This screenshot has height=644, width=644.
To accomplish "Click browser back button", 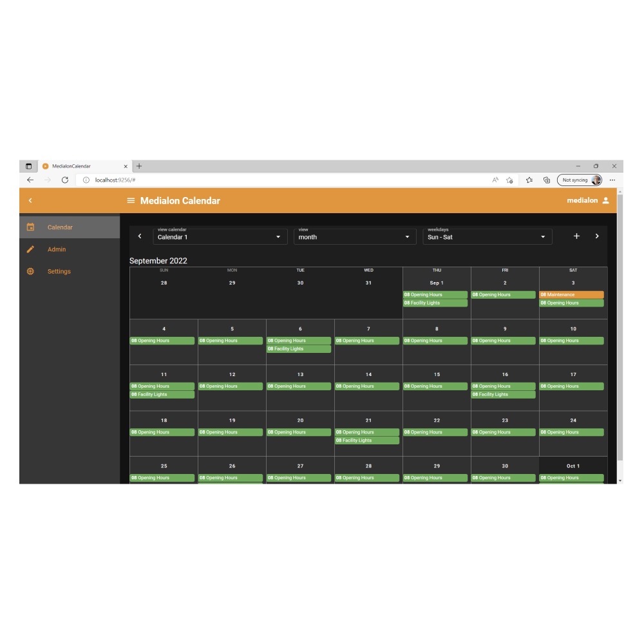I will [30, 180].
